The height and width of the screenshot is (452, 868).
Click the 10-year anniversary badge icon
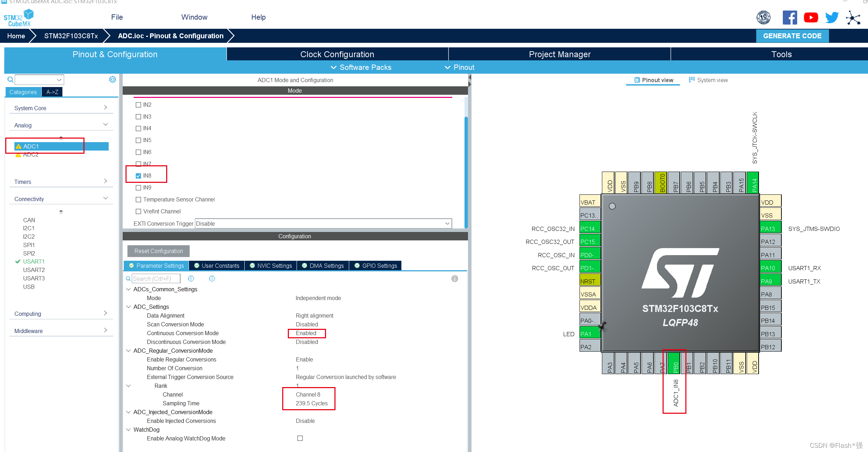point(763,18)
